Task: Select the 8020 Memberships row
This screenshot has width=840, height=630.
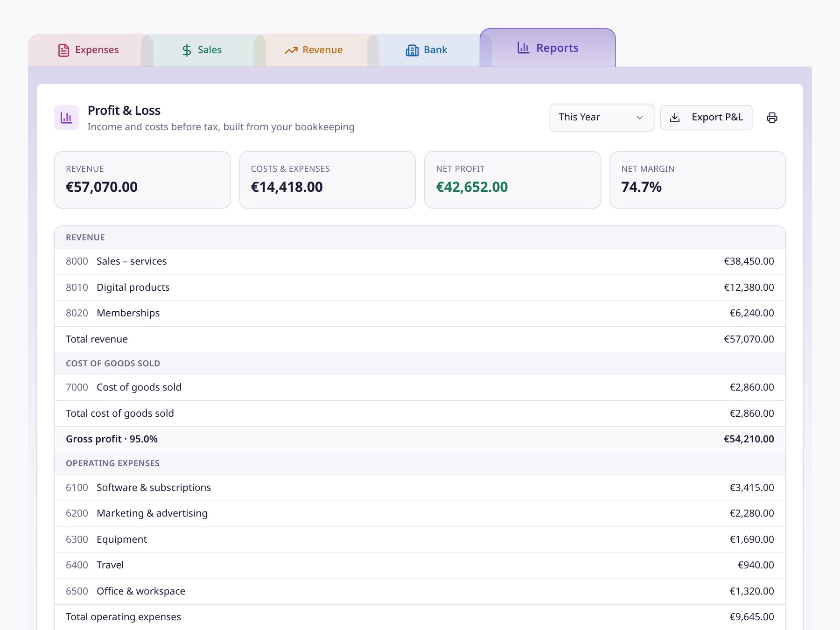Action: [420, 313]
